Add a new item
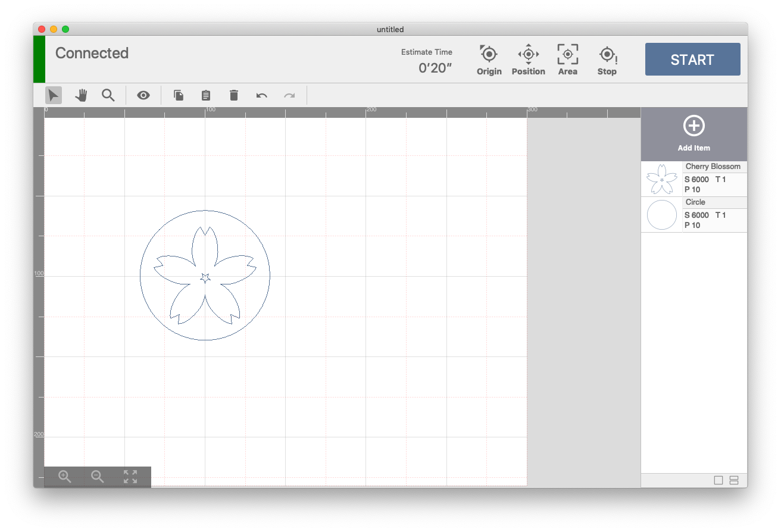Viewport: 781px width, 532px height. 694,134
